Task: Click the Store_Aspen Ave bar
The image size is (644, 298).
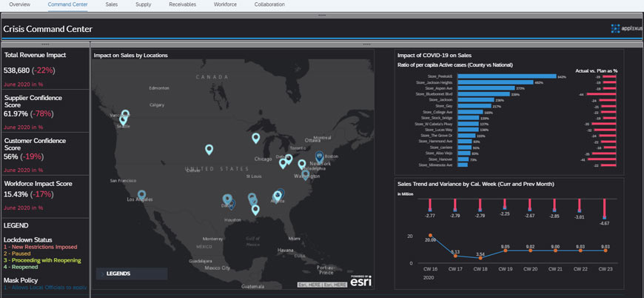Action: (x=486, y=88)
